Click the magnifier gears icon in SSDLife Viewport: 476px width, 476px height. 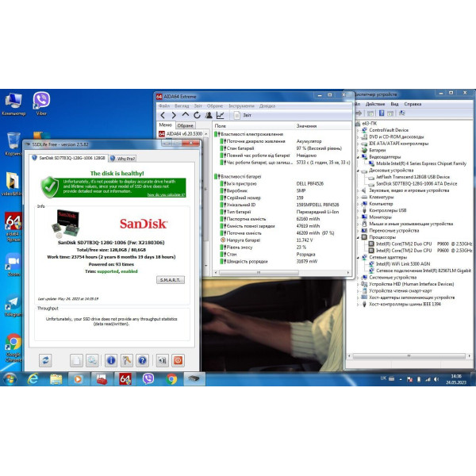(x=92, y=360)
